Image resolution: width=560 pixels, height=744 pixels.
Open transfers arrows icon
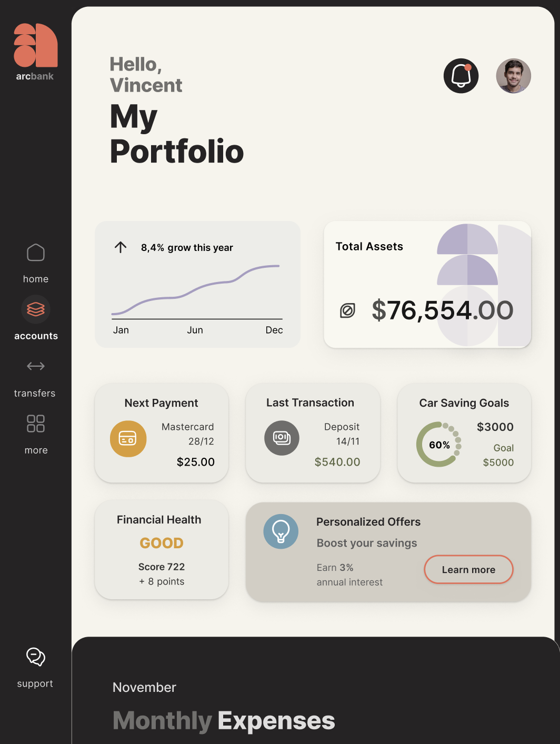coord(36,366)
